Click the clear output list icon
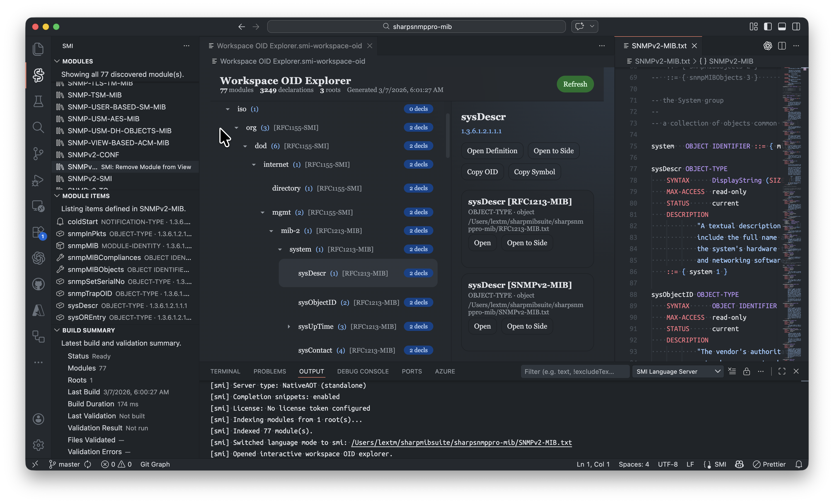 [732, 371]
